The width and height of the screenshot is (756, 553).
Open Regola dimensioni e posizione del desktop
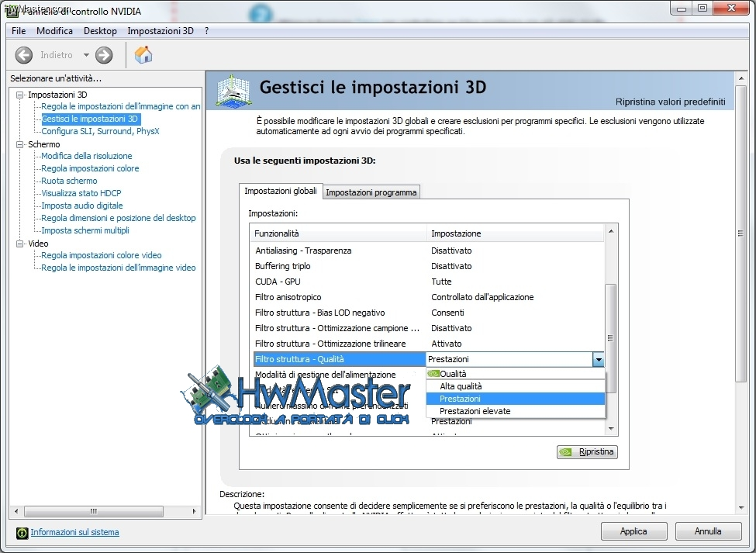pyautogui.click(x=119, y=219)
